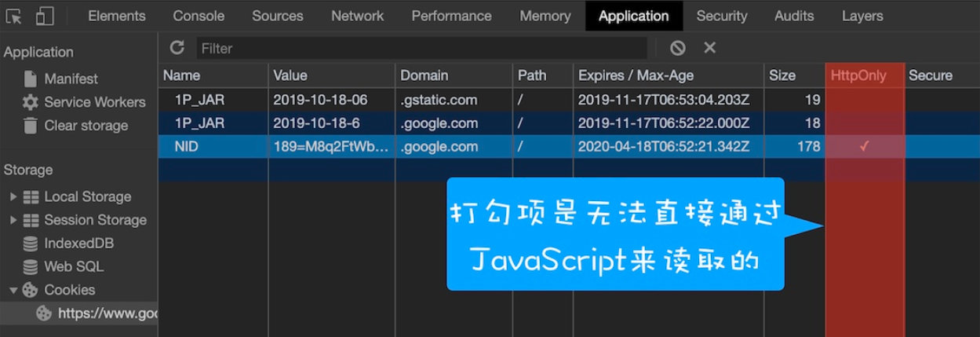Select the Application tab
This screenshot has width=980, height=337.
[634, 16]
